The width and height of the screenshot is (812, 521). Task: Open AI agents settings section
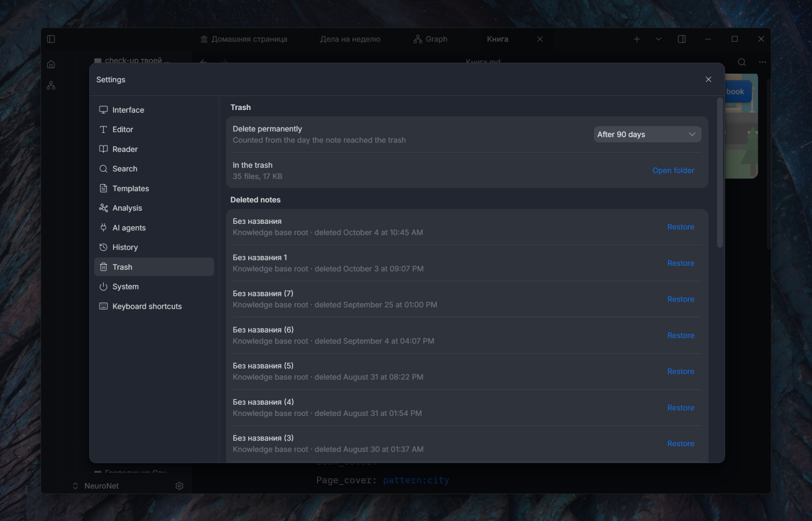pos(154,228)
